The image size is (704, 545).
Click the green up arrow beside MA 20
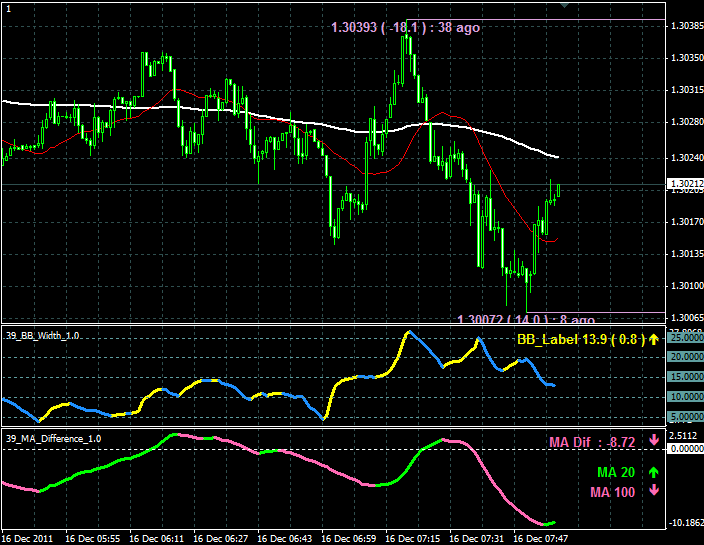pos(654,472)
